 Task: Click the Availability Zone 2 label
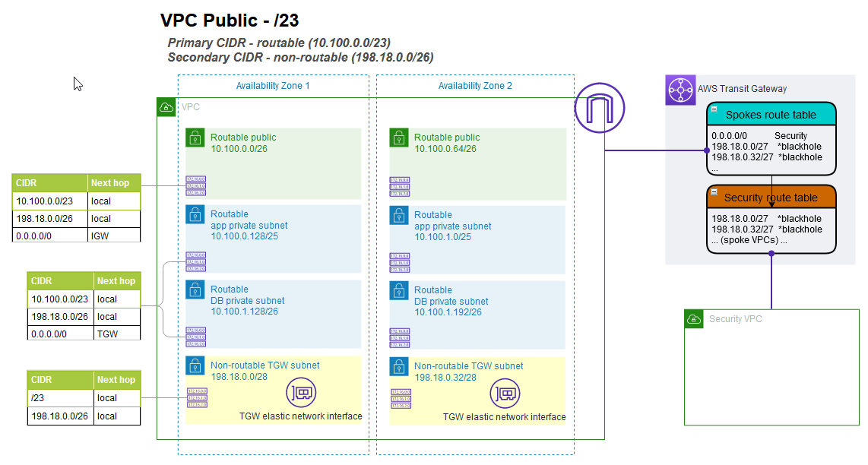coord(474,86)
